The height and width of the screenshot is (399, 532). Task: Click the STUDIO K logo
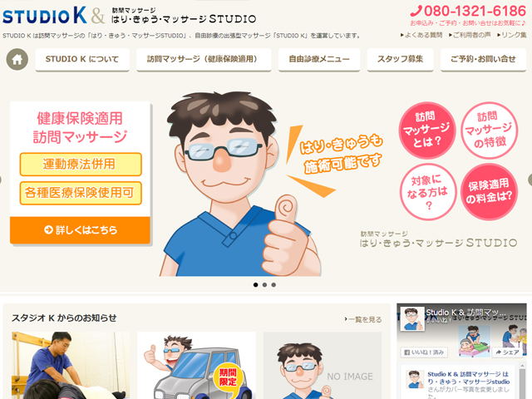45,16
